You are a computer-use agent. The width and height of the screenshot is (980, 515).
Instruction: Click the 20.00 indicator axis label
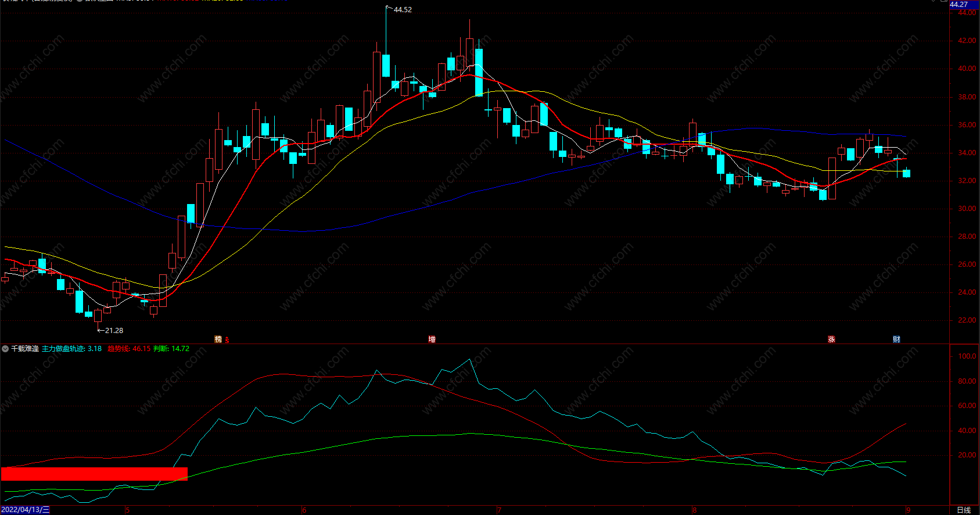pos(967,455)
